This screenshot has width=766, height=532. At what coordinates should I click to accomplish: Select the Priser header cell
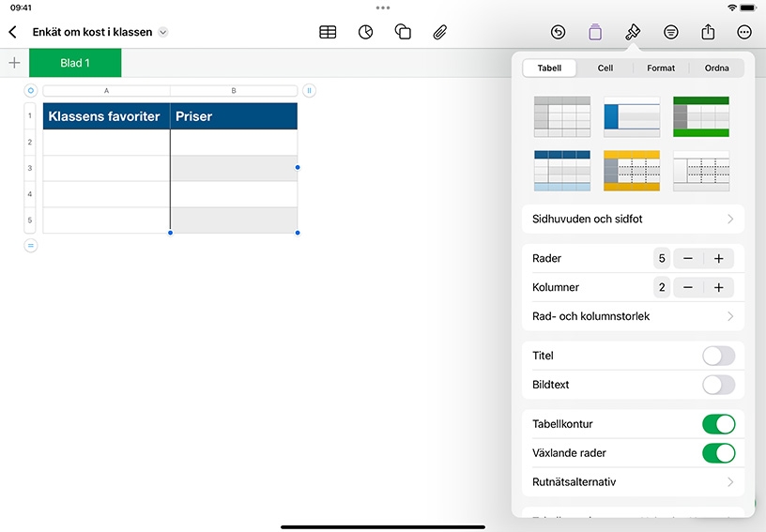(x=234, y=116)
